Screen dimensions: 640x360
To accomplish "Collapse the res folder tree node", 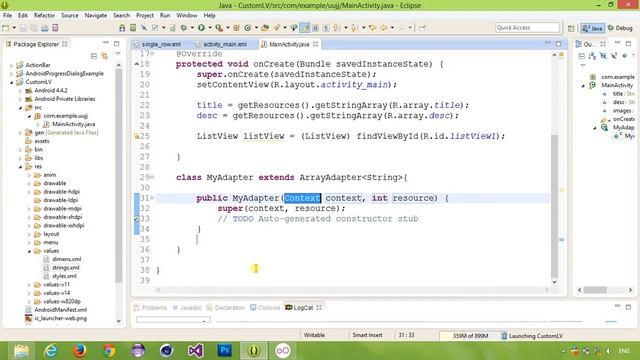I will coord(20,167).
